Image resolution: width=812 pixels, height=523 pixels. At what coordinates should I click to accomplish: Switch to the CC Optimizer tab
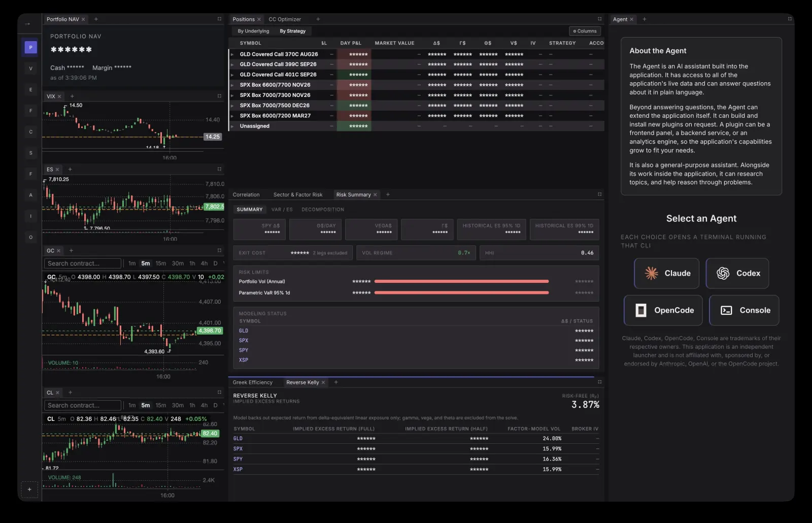285,19
